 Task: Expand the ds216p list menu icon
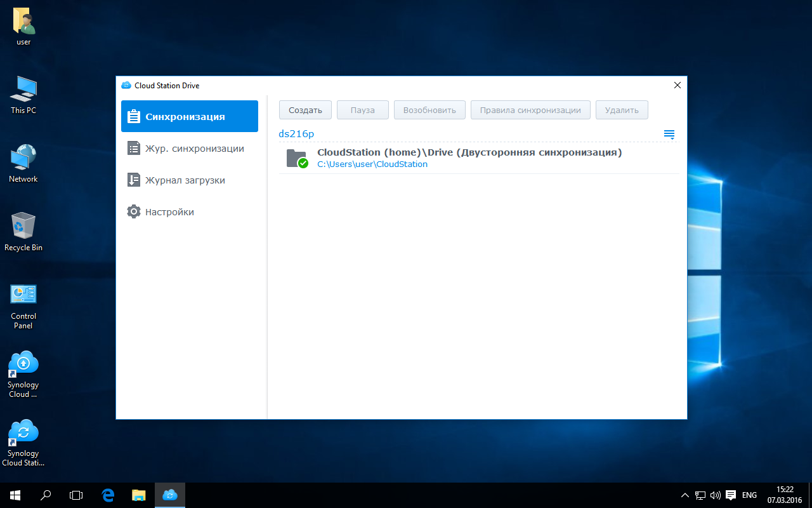tap(669, 134)
